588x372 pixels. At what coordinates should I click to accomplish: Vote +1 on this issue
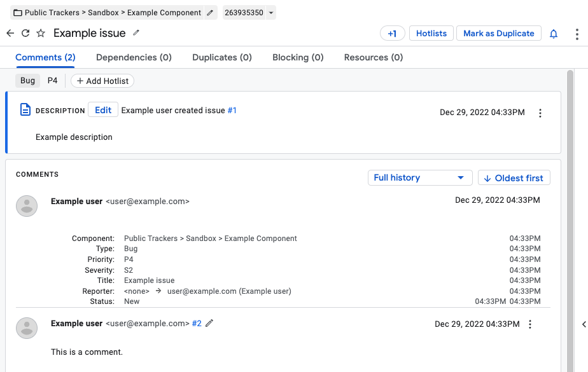392,34
